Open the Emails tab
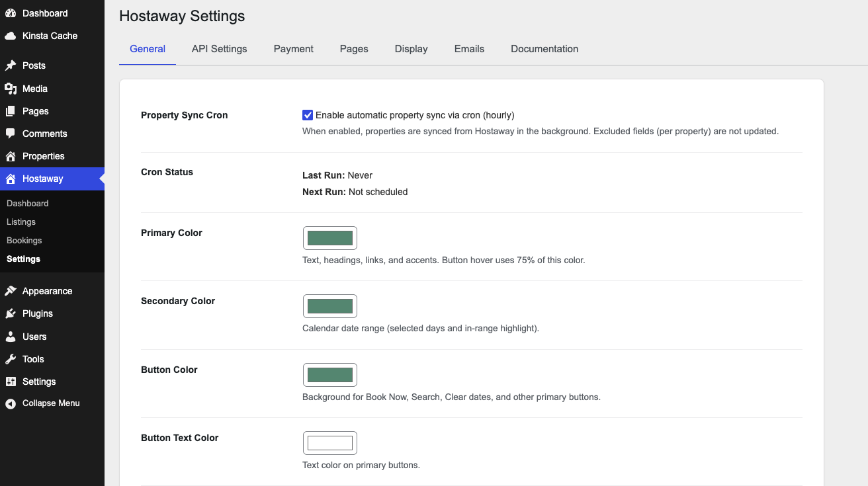The height and width of the screenshot is (486, 868). coord(470,49)
